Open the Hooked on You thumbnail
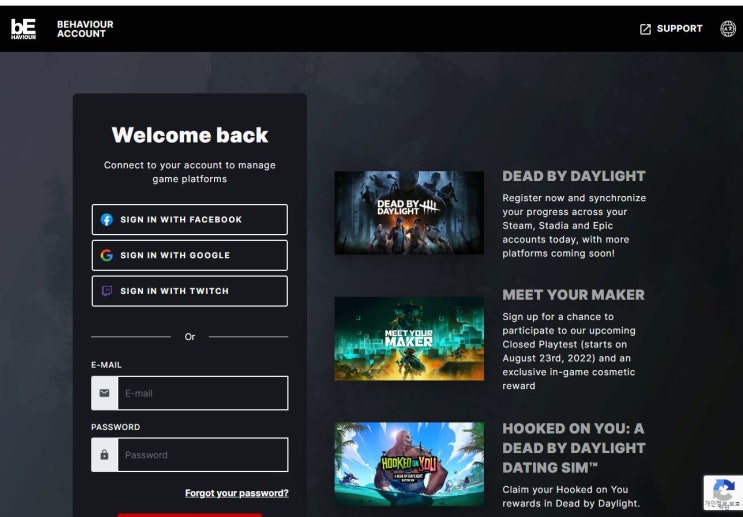Screen dimensions: 743x517 (409, 464)
